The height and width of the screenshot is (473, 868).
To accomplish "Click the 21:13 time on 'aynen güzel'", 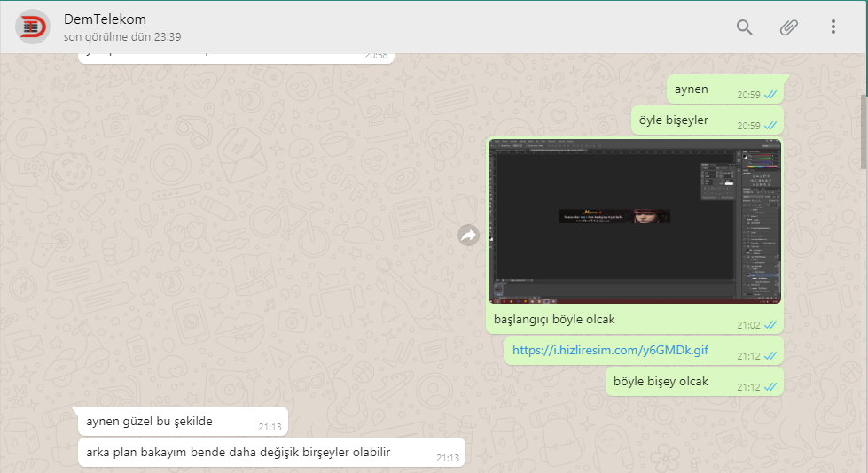I will coord(270,427).
